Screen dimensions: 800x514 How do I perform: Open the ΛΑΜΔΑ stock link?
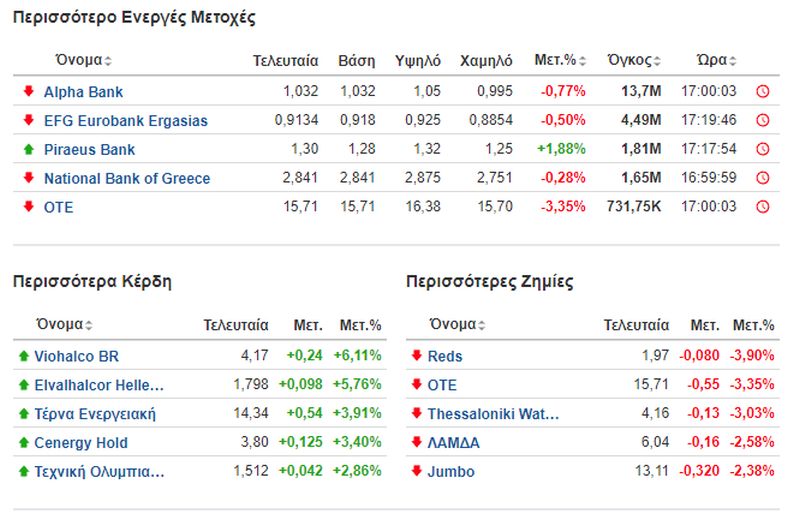pos(454,443)
